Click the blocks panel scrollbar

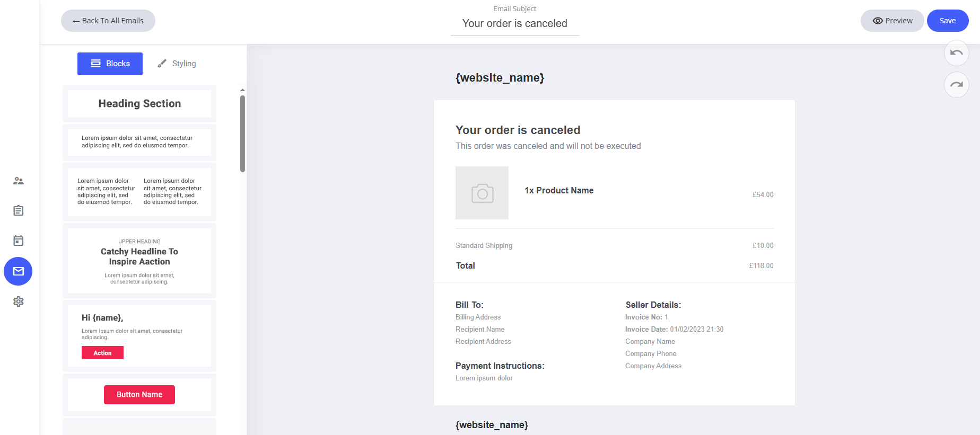point(242,134)
